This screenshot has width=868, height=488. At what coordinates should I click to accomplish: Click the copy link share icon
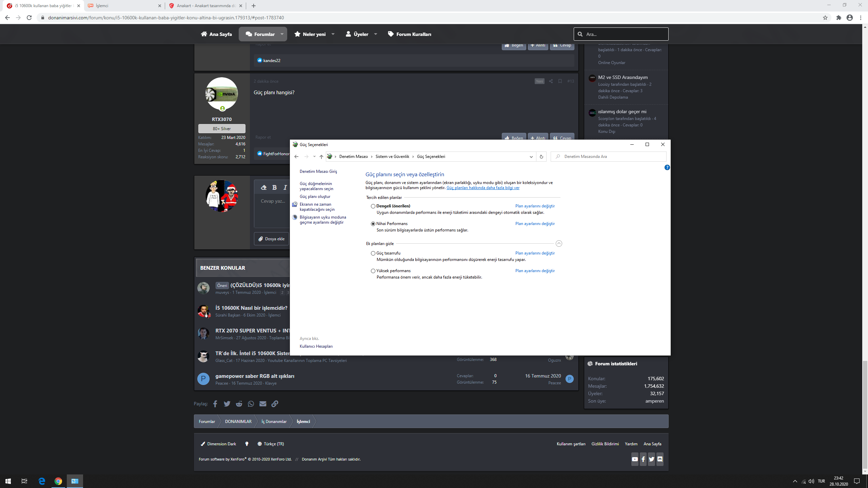pyautogui.click(x=275, y=404)
